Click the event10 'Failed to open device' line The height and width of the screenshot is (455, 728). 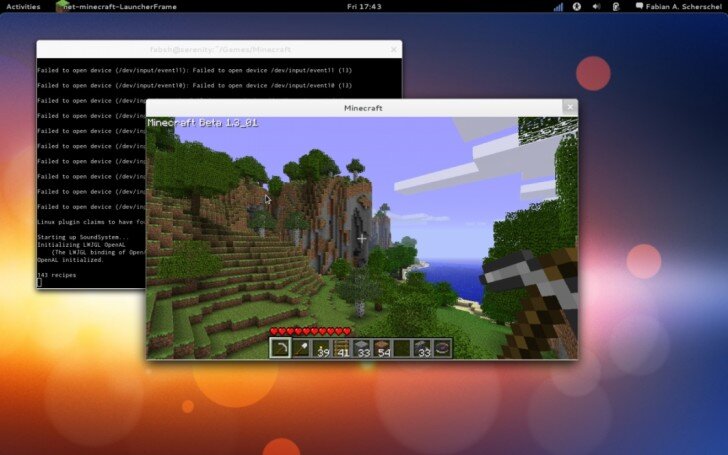(x=195, y=85)
